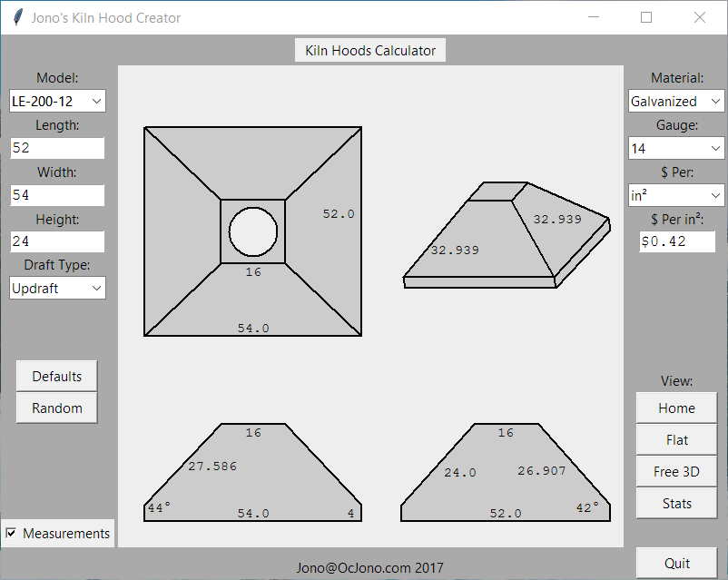Click the 32.939 label on the hood's right face

tap(557, 219)
